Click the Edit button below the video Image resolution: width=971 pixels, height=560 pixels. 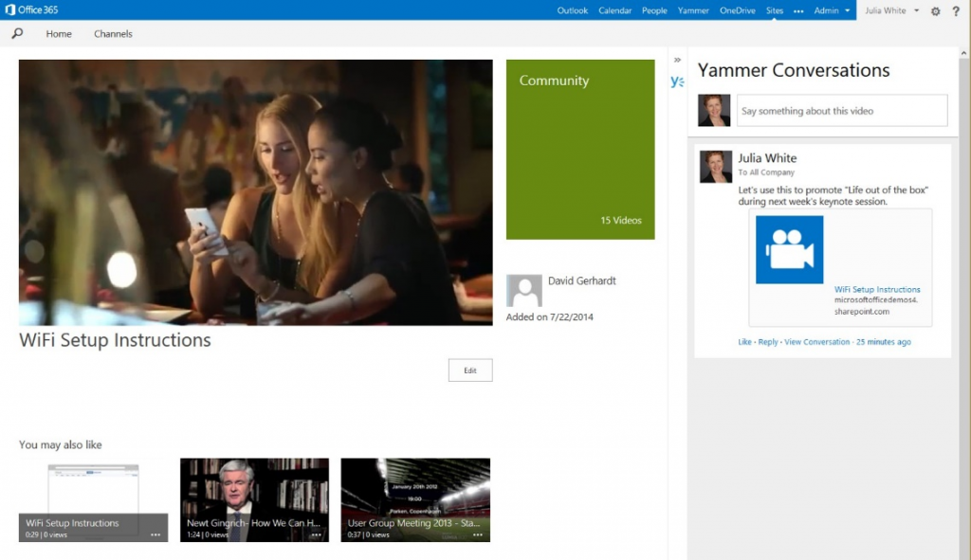click(x=470, y=370)
